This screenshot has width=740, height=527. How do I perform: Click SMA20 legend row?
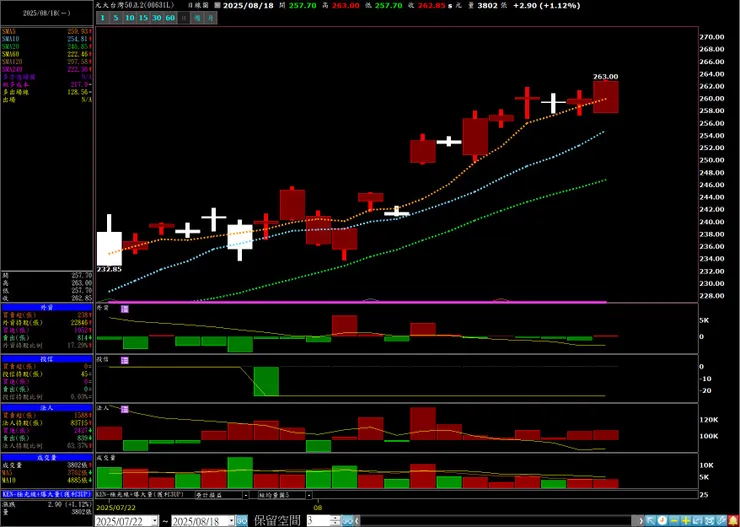point(47,46)
